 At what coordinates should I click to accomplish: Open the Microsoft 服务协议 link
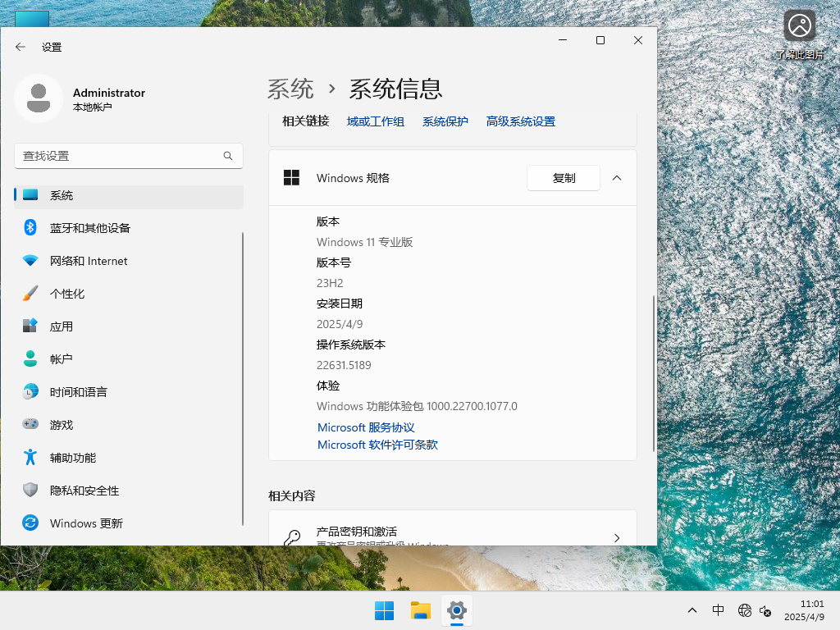[x=366, y=427]
